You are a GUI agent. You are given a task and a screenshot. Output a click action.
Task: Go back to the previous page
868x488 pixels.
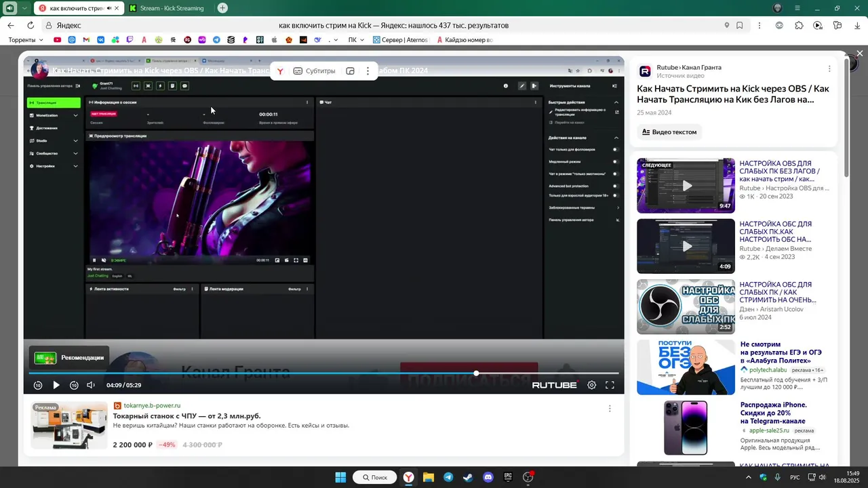tap(11, 26)
